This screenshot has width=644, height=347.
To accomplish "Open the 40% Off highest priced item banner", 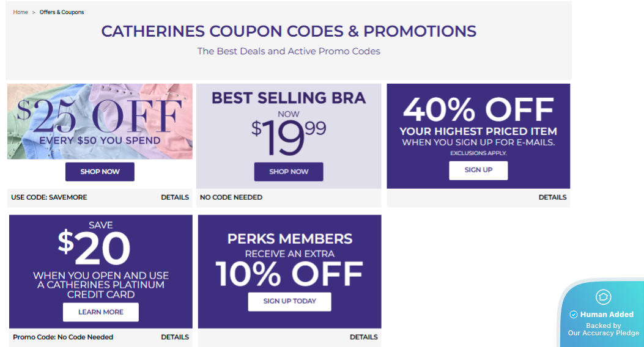I will (478, 122).
